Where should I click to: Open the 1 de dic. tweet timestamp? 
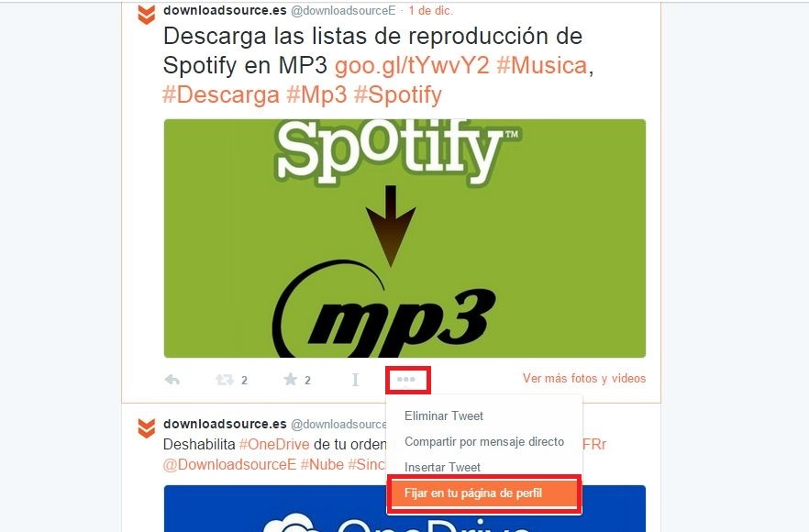(x=431, y=10)
